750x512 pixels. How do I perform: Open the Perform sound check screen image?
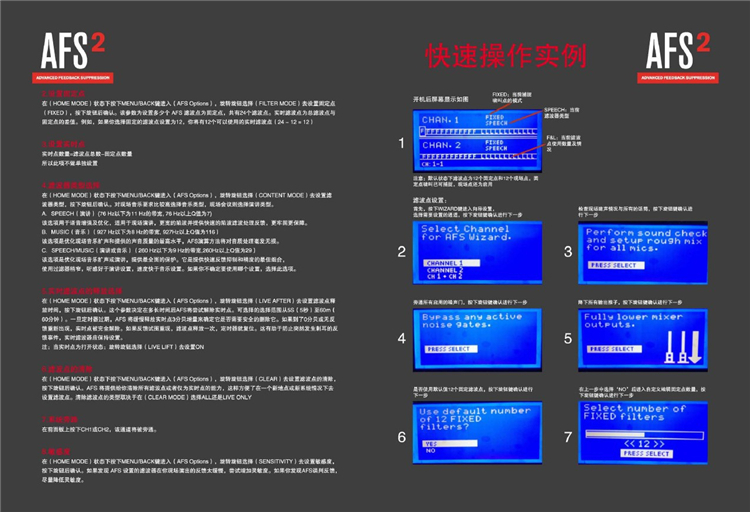point(643,253)
